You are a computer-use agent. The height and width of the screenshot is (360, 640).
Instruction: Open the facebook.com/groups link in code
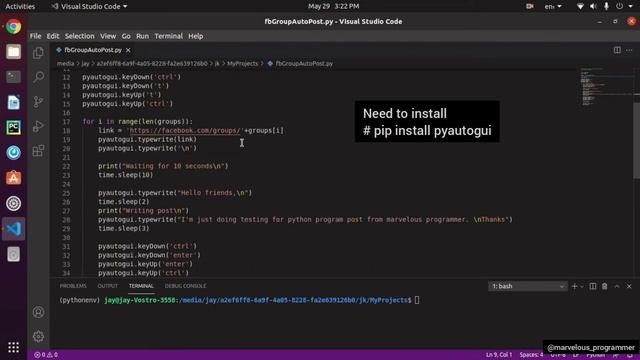point(184,131)
